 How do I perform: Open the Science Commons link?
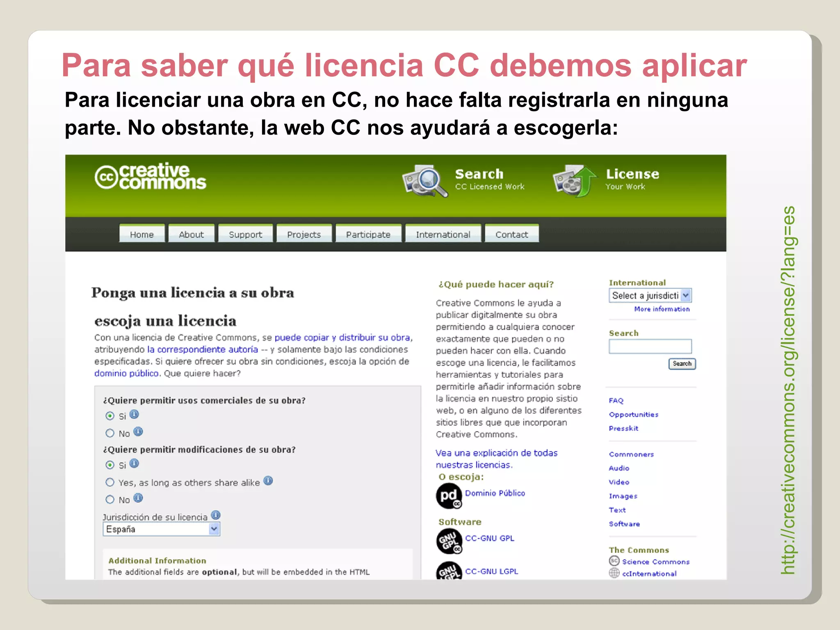tap(656, 562)
